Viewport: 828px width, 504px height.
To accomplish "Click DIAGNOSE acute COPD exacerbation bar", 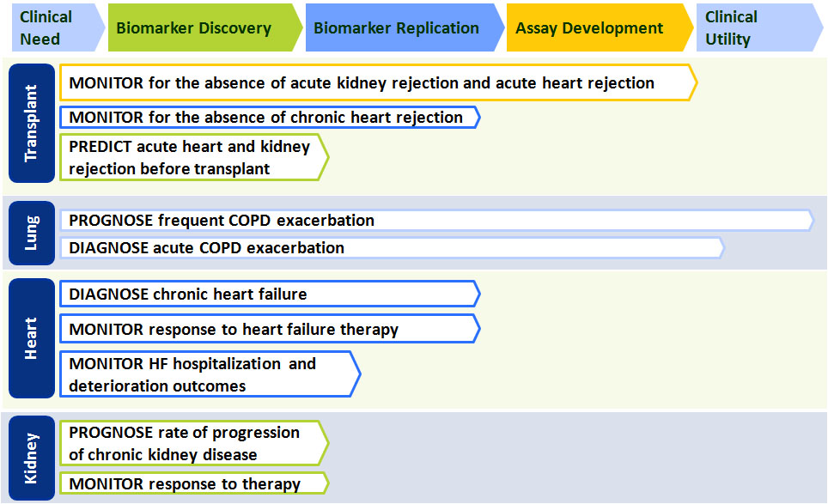I will 392,247.
